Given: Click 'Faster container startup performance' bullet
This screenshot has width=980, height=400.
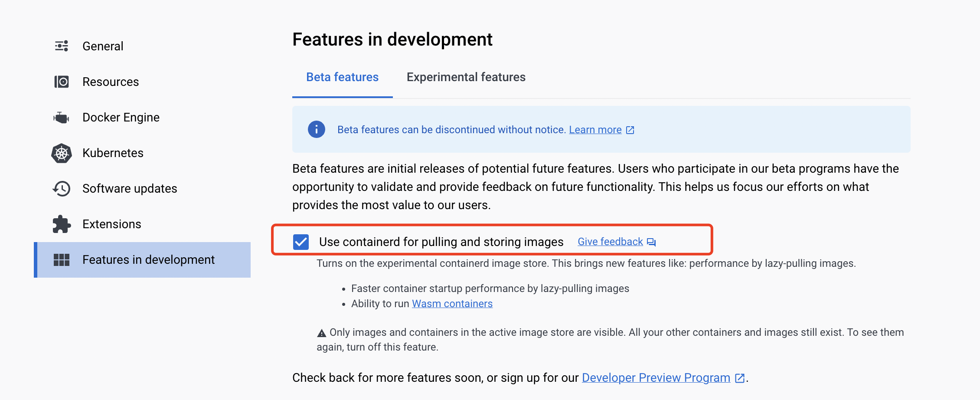Looking at the screenshot, I should [490, 289].
